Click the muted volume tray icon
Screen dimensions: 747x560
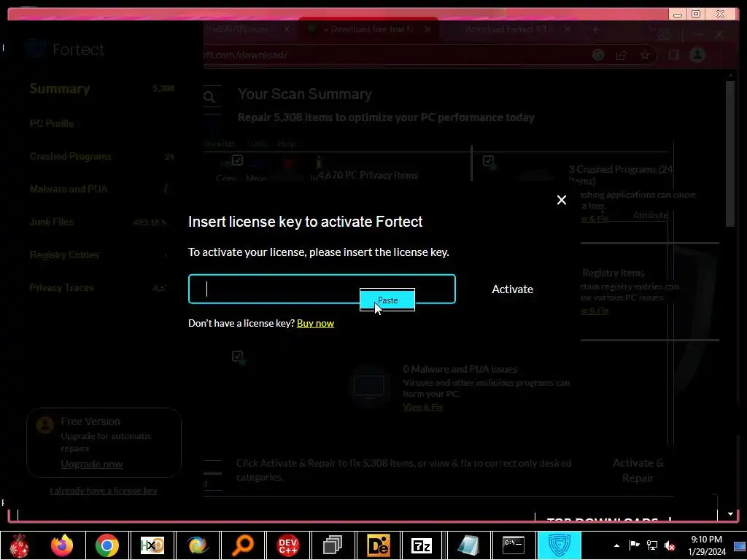(670, 545)
